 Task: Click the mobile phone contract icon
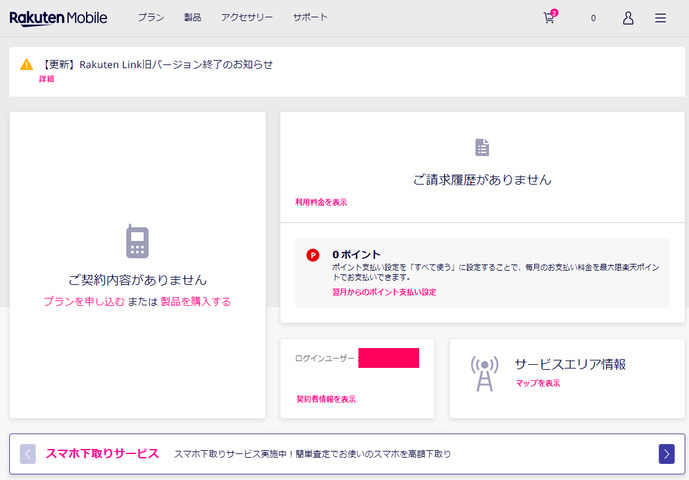[x=137, y=242]
